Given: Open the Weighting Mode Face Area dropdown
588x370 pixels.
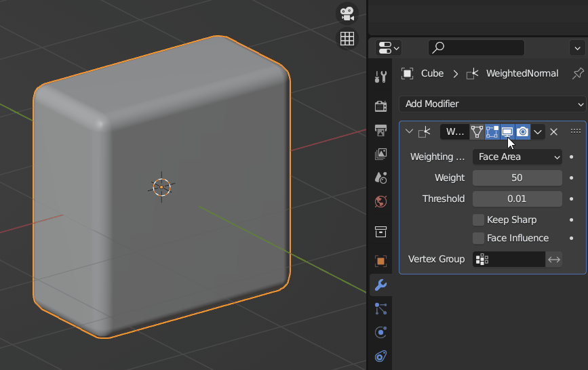Looking at the screenshot, I should tap(517, 157).
